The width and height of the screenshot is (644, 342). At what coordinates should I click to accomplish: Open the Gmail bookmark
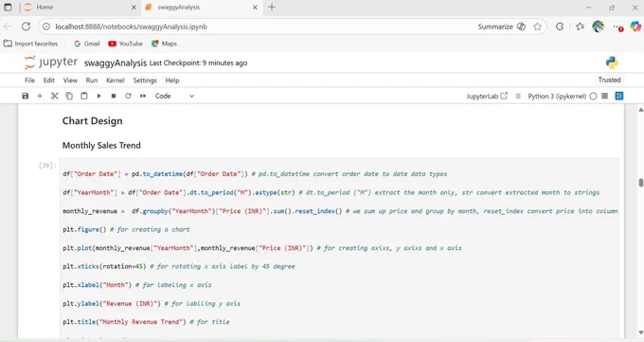point(87,44)
